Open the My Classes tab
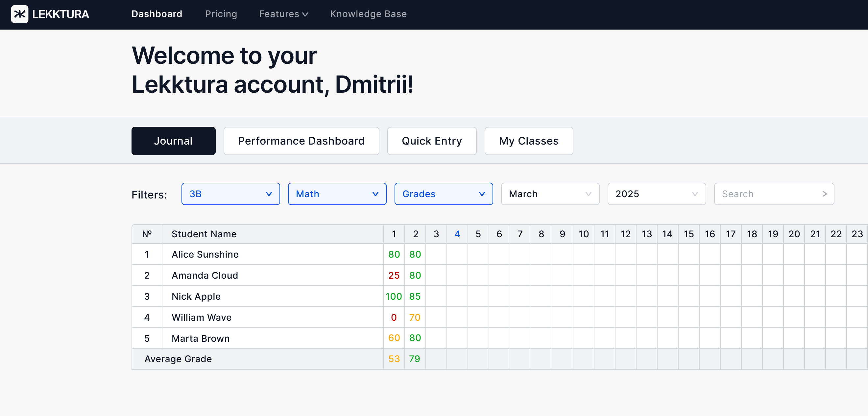Screen dimensions: 868x416 tap(529, 141)
